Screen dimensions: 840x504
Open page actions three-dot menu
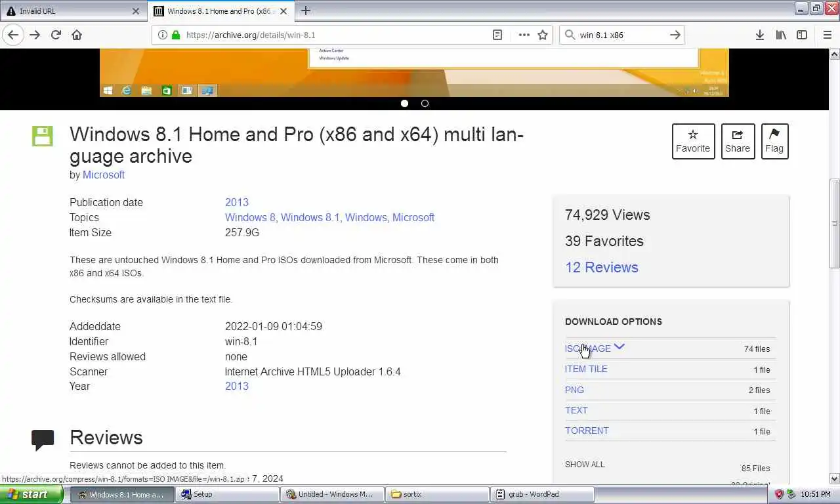pyautogui.click(x=524, y=35)
